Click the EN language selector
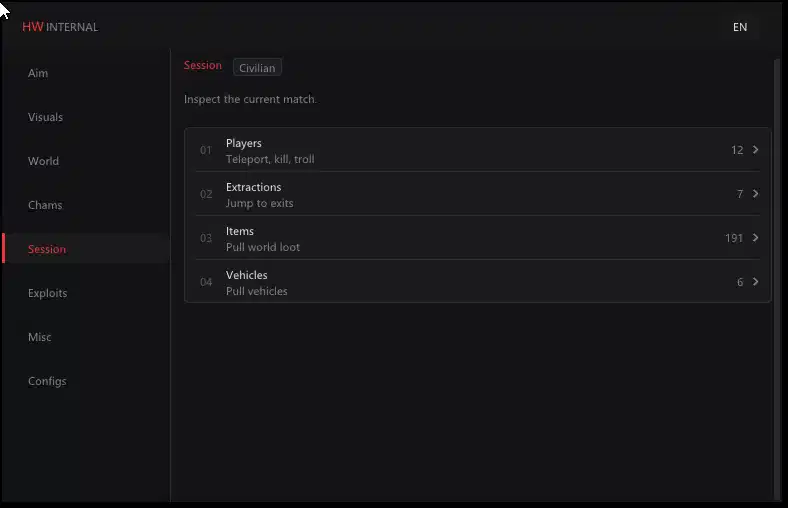Image resolution: width=788 pixels, height=508 pixels. click(740, 27)
